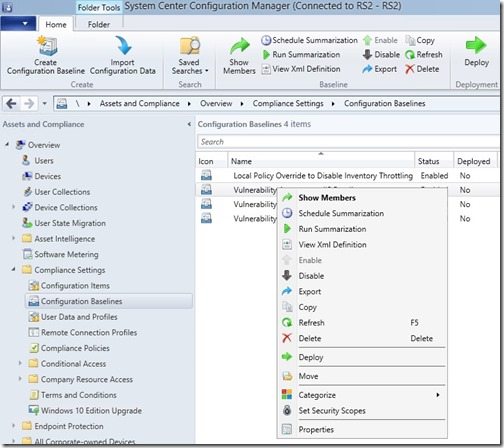Click Configuration Baselines breadcrumb
504x448 pixels.
[385, 104]
